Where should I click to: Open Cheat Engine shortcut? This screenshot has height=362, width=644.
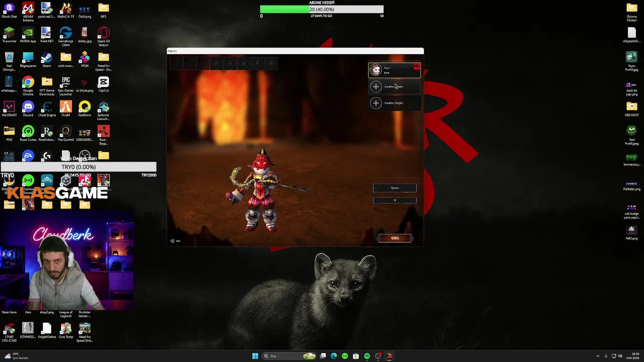47,109
